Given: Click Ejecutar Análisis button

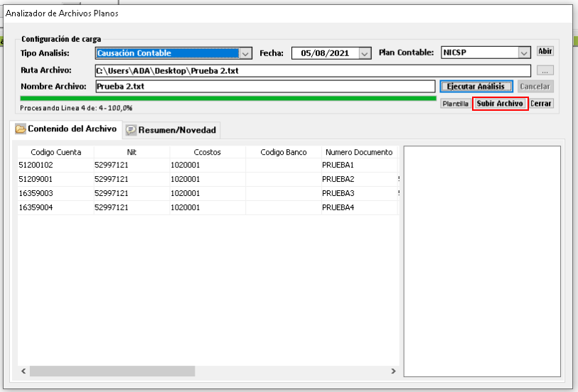Looking at the screenshot, I should [x=476, y=87].
